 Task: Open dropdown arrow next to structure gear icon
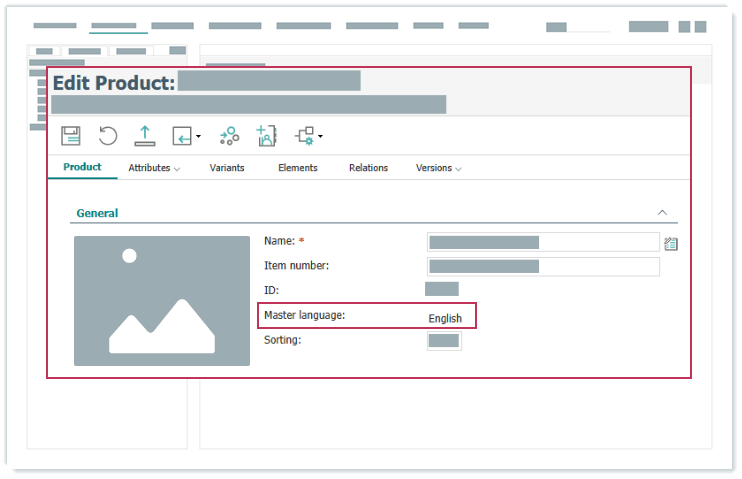click(320, 137)
